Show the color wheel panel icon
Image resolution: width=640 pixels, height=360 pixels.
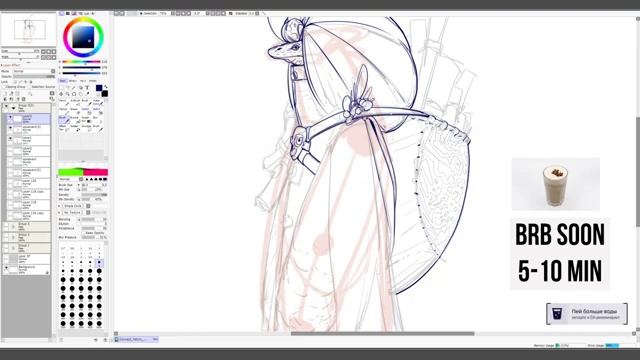point(62,13)
